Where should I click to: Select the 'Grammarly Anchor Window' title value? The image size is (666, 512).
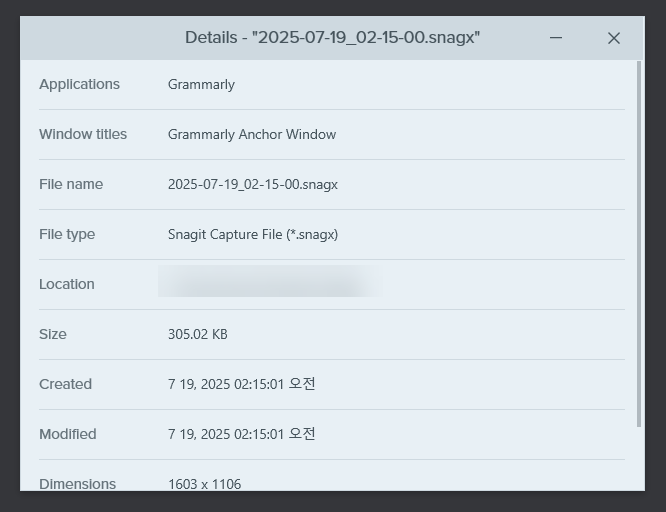252,134
